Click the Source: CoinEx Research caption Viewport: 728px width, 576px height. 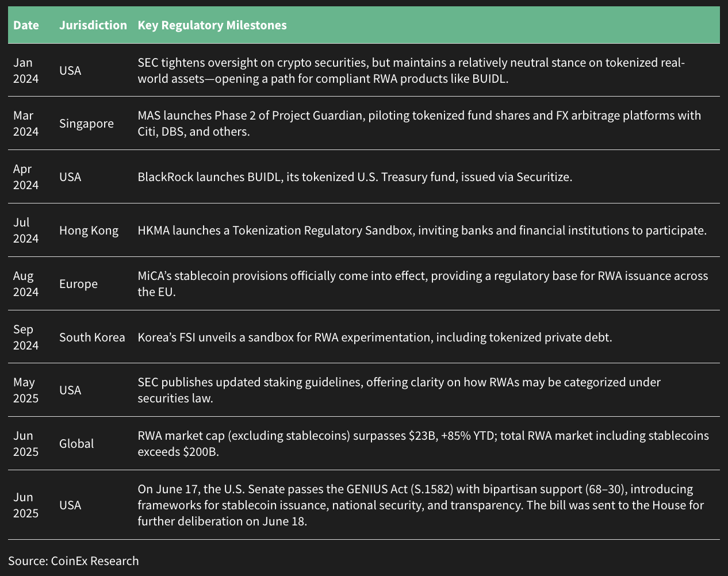point(74,560)
